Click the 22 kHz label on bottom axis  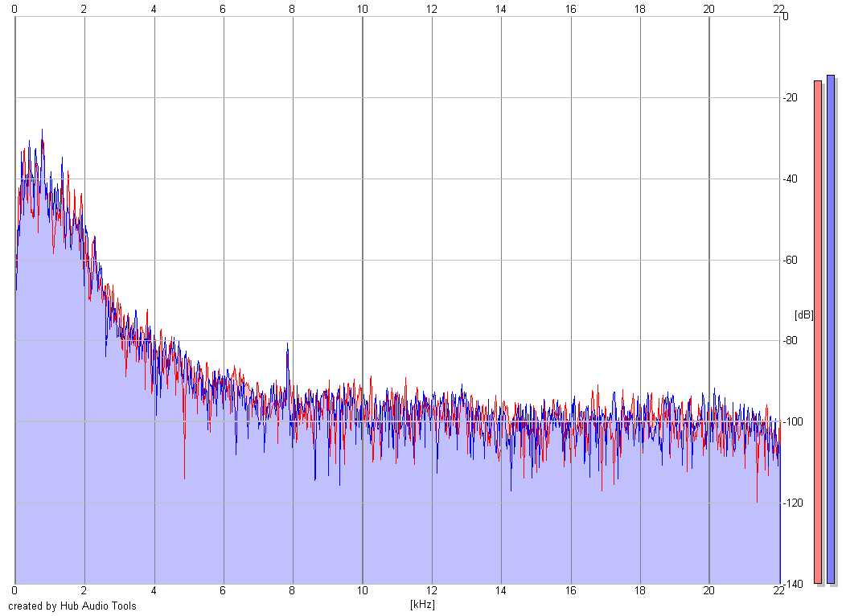[778, 590]
